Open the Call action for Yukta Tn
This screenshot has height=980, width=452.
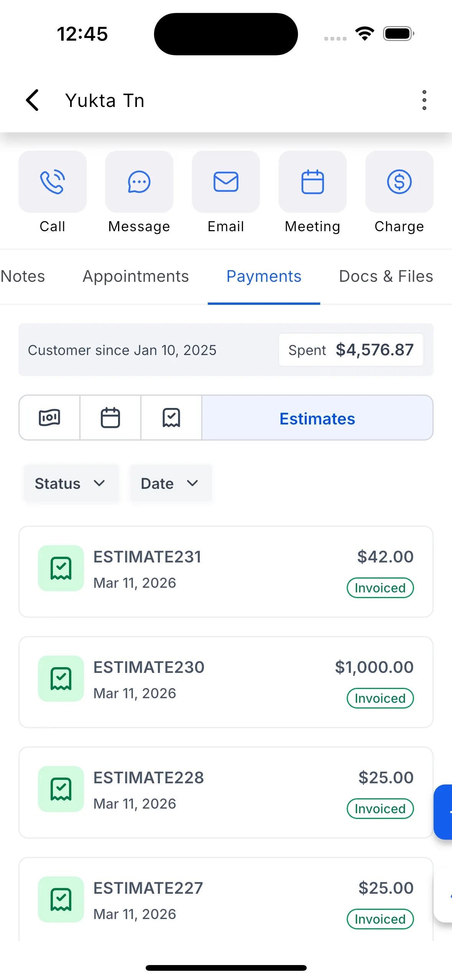pos(52,181)
